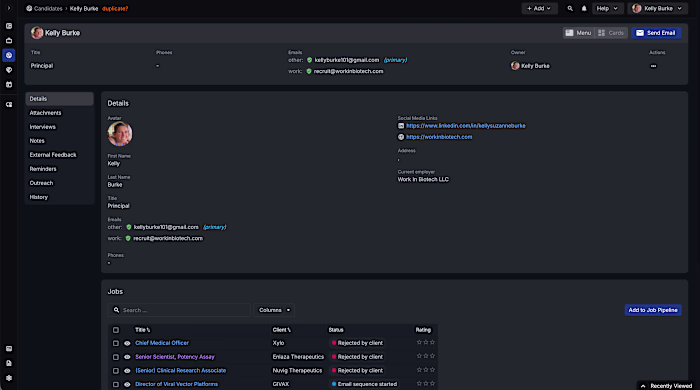700x390 pixels.
Task: Open the Add dropdown
Action: 539,8
